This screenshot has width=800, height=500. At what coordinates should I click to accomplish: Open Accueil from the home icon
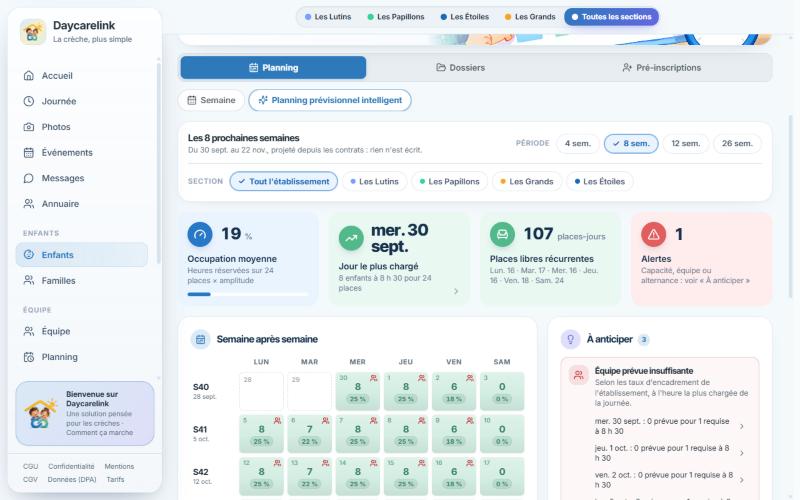[29, 76]
